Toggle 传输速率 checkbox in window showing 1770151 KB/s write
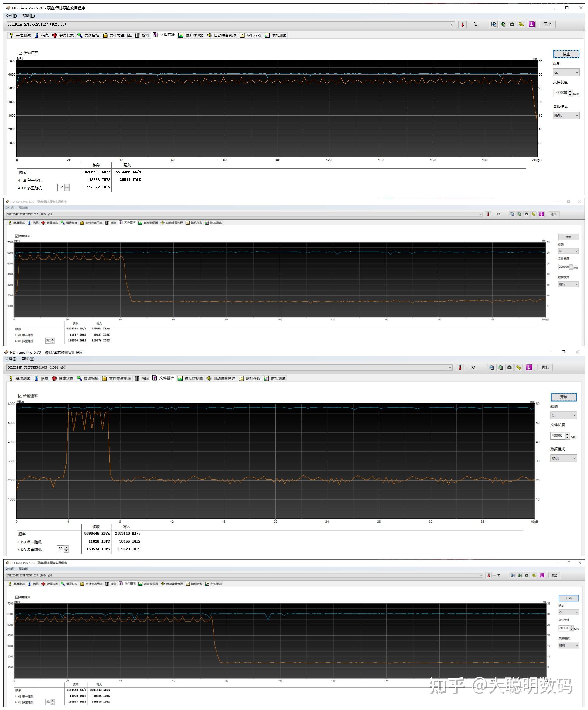 pyautogui.click(x=17, y=236)
